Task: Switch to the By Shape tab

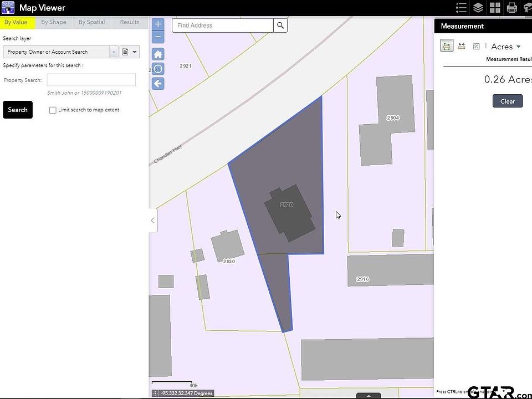Action: pyautogui.click(x=54, y=22)
